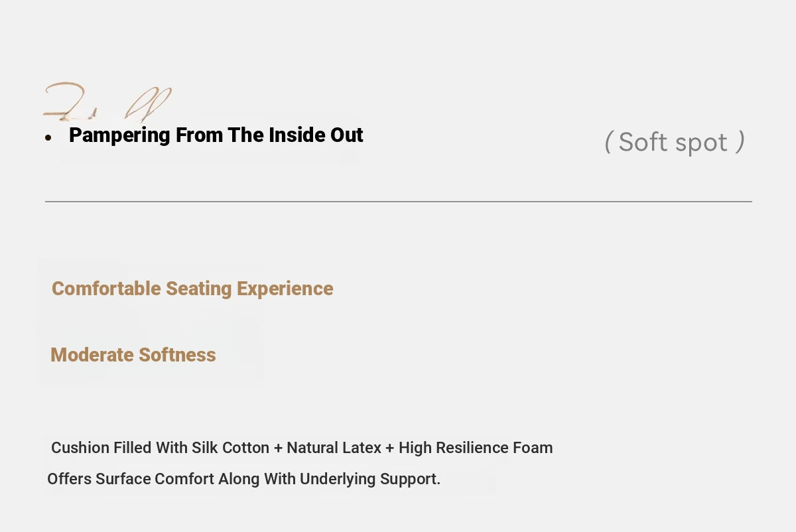Image resolution: width=796 pixels, height=532 pixels.
Task: Click the words Underlying Support
Action: click(370, 479)
